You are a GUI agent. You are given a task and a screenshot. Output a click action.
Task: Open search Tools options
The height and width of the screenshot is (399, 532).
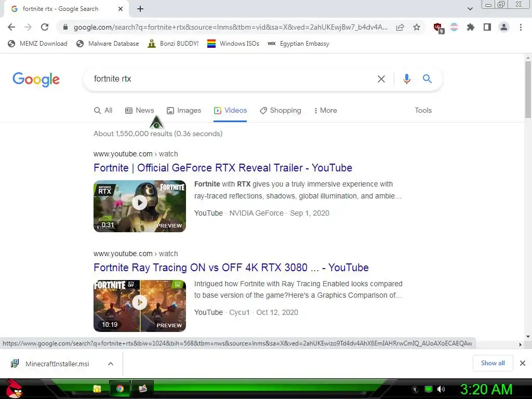tap(423, 110)
